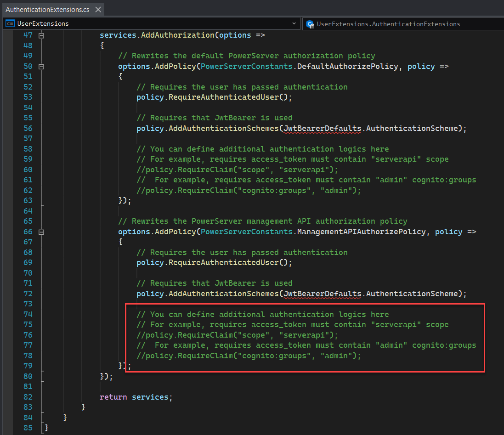Click the AddAuthorization method name on line 47
504x435 pixels.
tap(177, 35)
